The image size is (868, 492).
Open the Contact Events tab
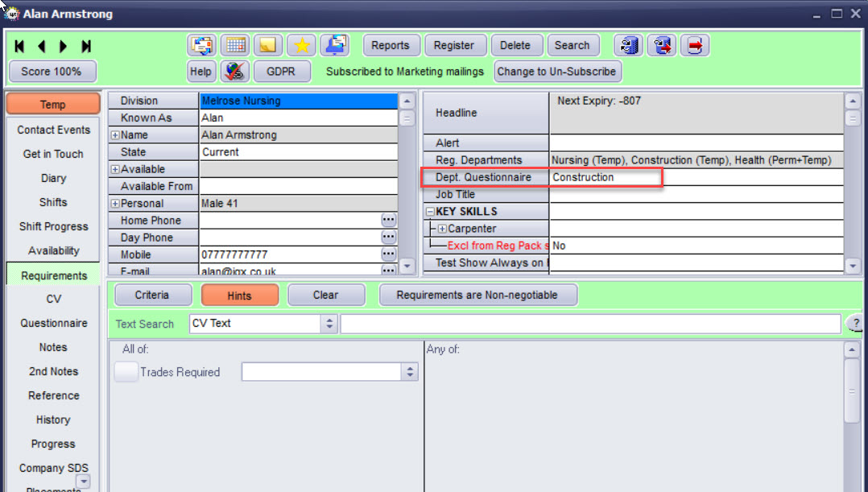(x=53, y=130)
